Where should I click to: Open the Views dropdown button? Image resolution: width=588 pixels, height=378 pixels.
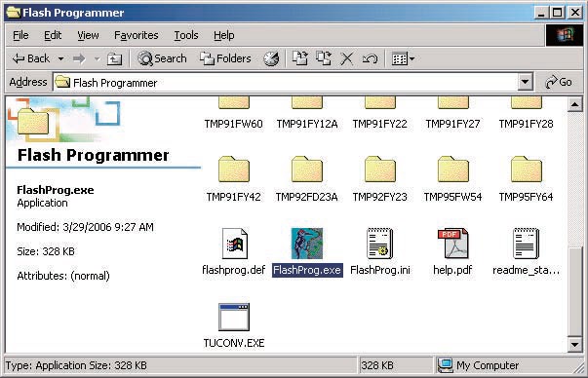(403, 58)
